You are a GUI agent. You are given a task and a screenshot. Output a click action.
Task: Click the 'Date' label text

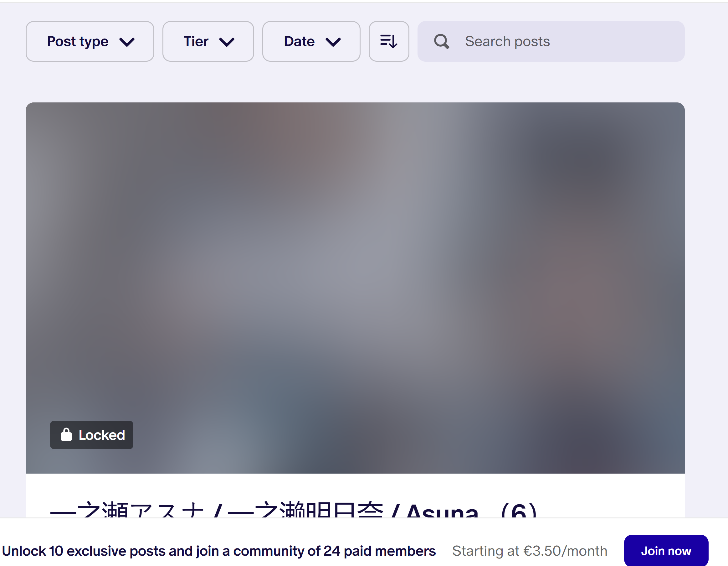tap(299, 41)
